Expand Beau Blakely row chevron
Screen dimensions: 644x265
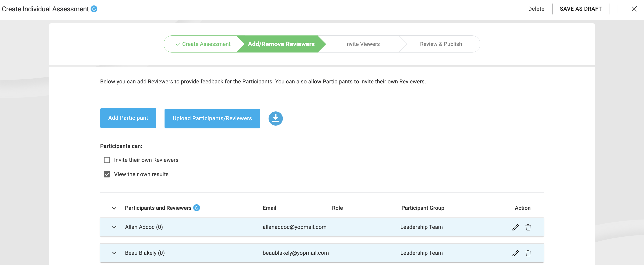(x=114, y=253)
